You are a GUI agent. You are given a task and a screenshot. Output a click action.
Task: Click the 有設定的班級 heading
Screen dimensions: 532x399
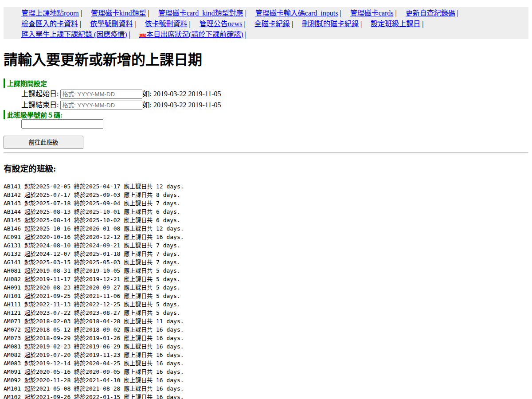point(30,169)
